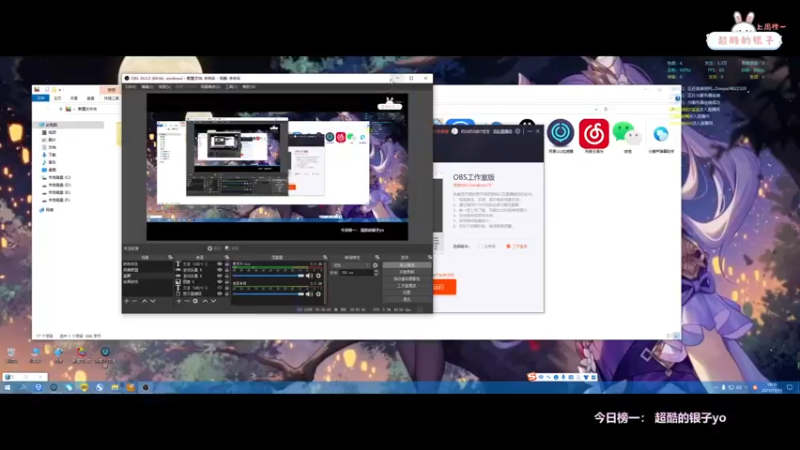Switch to File Explorer from the taskbar
This screenshot has height=450, width=800.
click(115, 388)
